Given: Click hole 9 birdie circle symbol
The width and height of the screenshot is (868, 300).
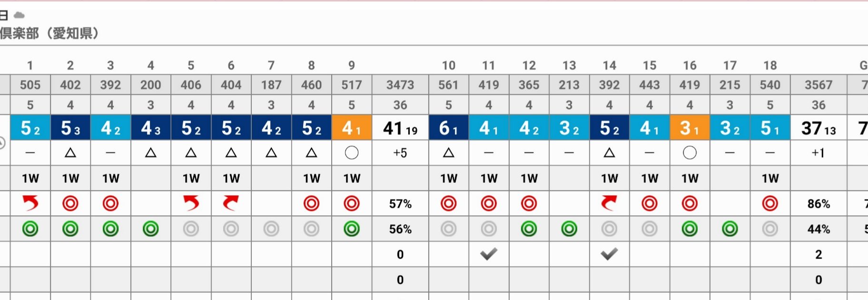Looking at the screenshot, I should click(352, 153).
